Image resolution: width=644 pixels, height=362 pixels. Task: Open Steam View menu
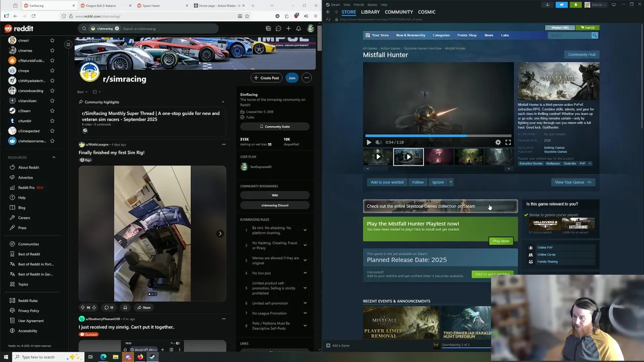(x=347, y=5)
